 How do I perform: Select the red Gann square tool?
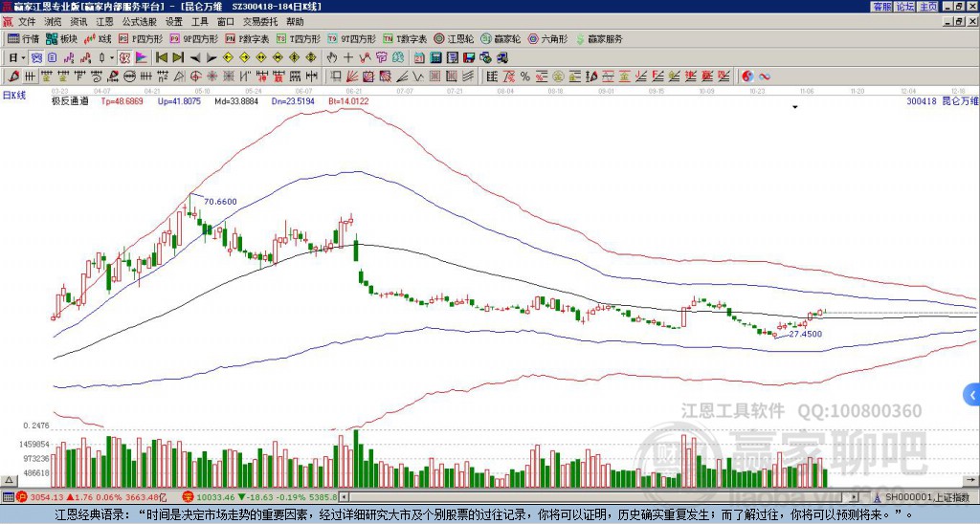(x=368, y=76)
